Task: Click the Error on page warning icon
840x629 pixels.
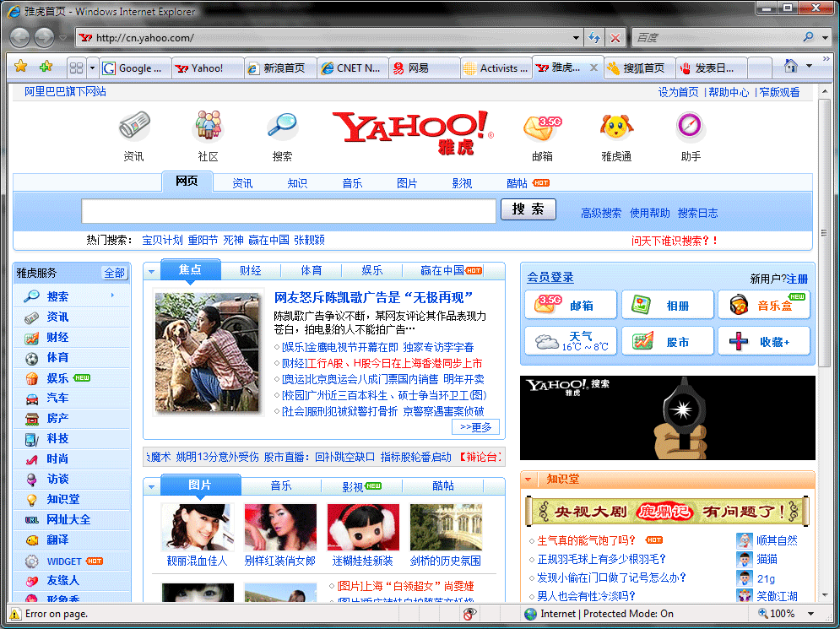Action: tap(15, 614)
